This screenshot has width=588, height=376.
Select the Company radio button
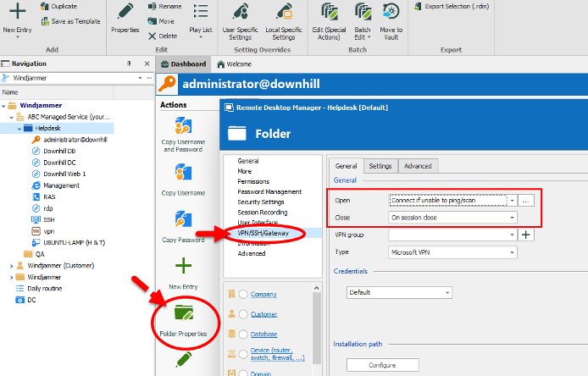[242, 294]
